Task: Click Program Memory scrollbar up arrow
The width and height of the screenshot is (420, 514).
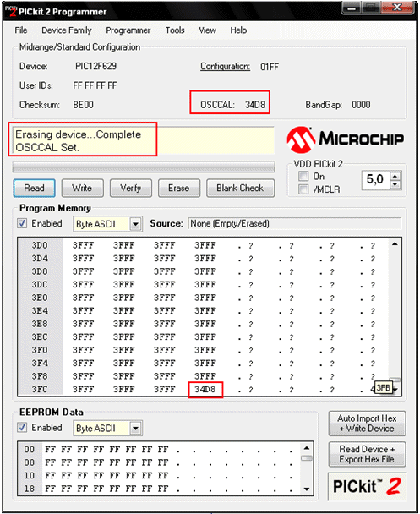Action: click(395, 243)
